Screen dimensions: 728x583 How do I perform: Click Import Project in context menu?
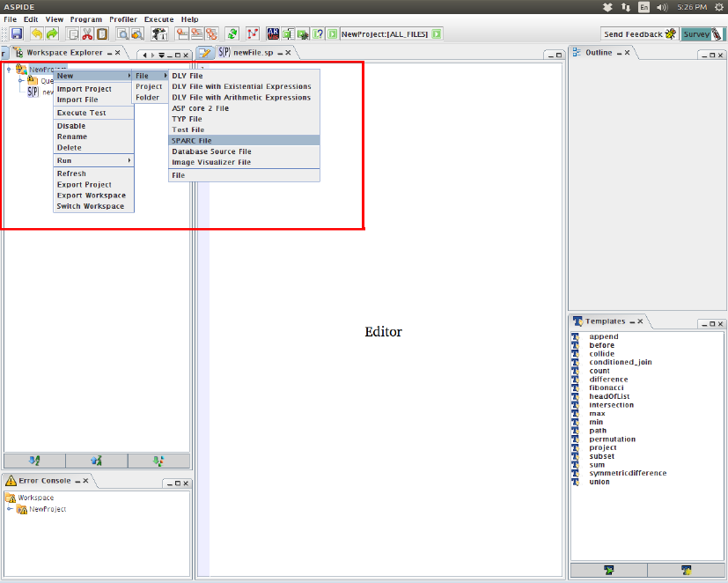pyautogui.click(x=93, y=89)
